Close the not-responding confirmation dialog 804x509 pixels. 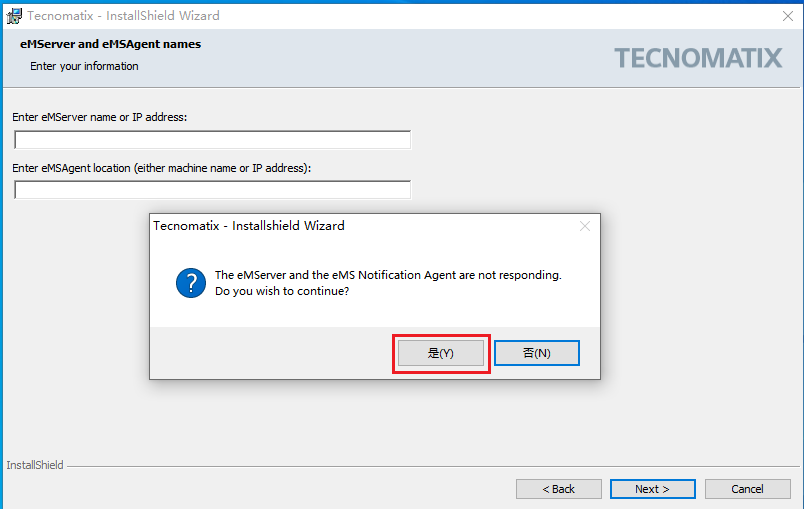pos(585,226)
